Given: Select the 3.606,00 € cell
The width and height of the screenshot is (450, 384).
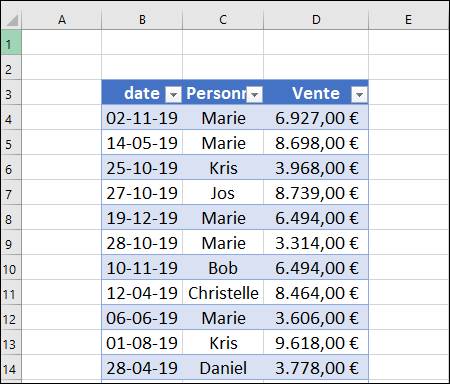Looking at the screenshot, I should [x=316, y=317].
